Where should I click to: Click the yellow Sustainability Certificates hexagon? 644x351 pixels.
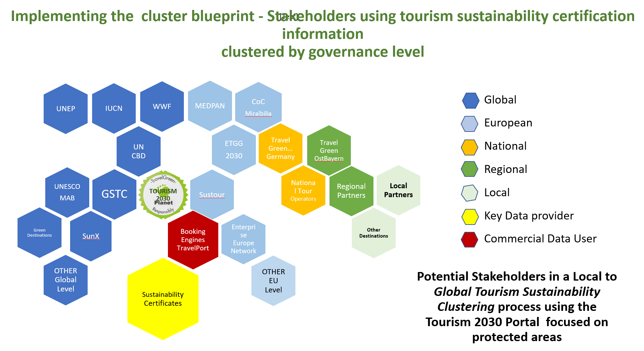pos(163,299)
